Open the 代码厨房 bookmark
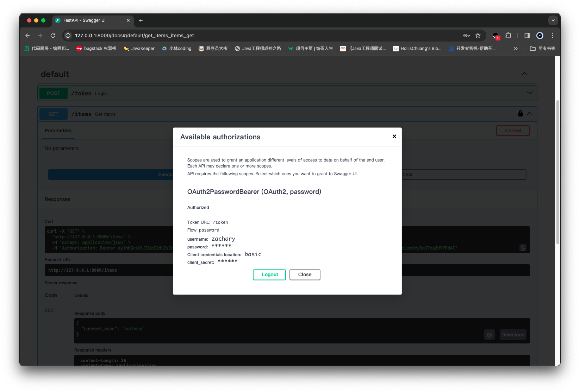 (x=47, y=49)
